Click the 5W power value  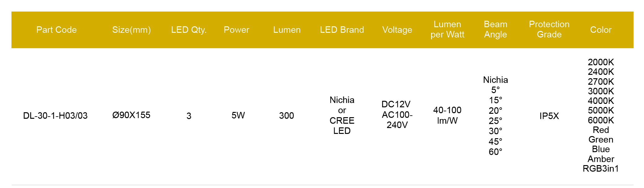tap(238, 115)
